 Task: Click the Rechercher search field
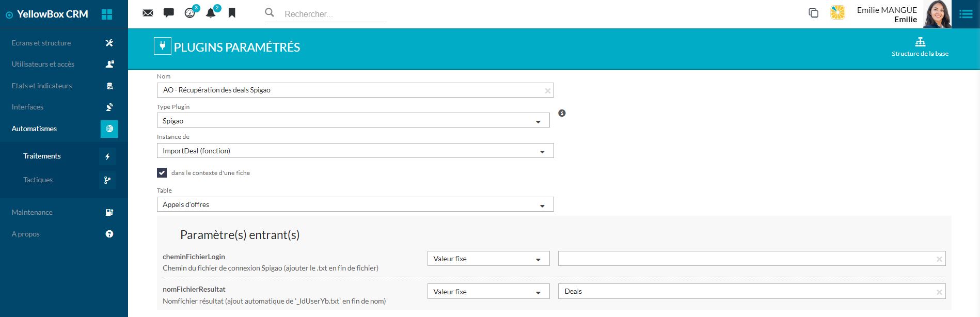(x=334, y=14)
